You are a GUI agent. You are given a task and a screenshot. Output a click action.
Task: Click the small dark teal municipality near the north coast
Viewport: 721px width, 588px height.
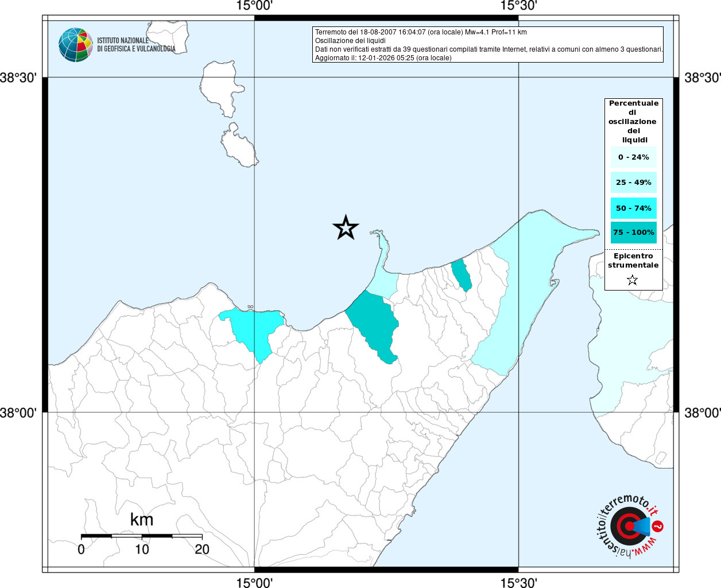pos(462,274)
